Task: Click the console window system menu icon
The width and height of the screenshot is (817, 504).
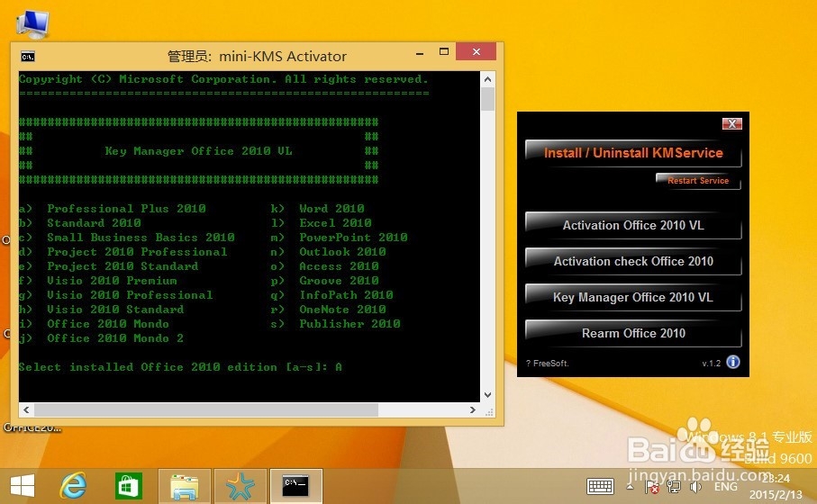Action: click(28, 56)
